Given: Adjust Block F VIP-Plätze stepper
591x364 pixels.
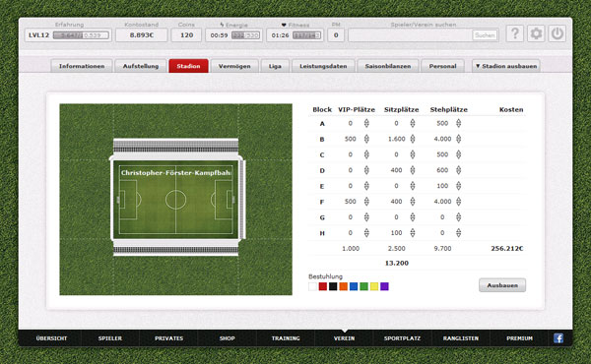Looking at the screenshot, I should [x=366, y=202].
